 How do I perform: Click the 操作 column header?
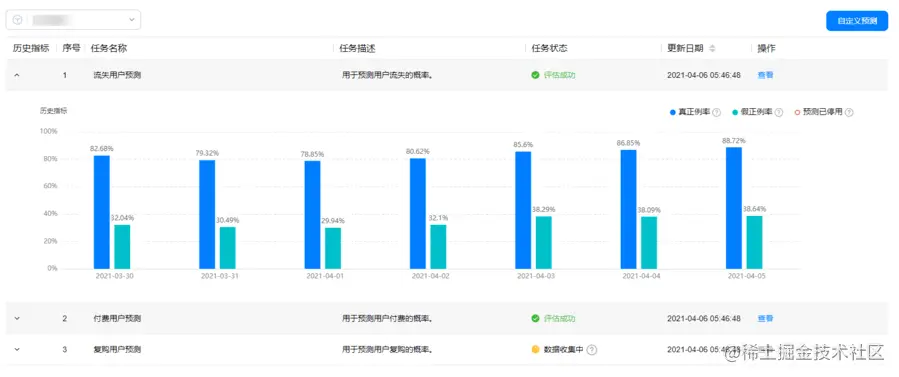point(767,49)
